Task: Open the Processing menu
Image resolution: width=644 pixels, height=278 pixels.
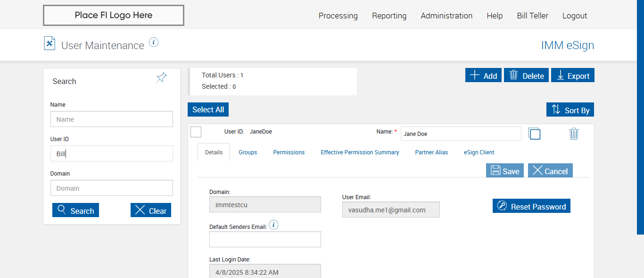Action: click(x=338, y=16)
